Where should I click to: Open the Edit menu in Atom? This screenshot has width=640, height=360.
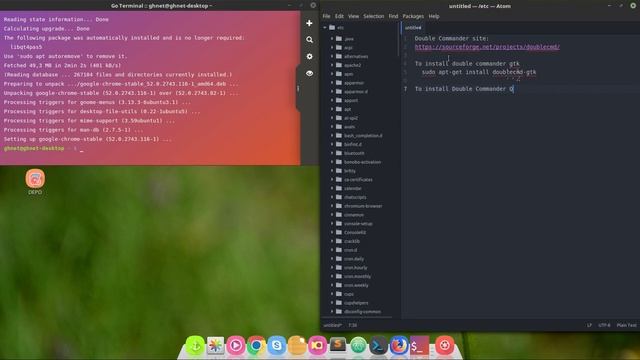tap(339, 16)
